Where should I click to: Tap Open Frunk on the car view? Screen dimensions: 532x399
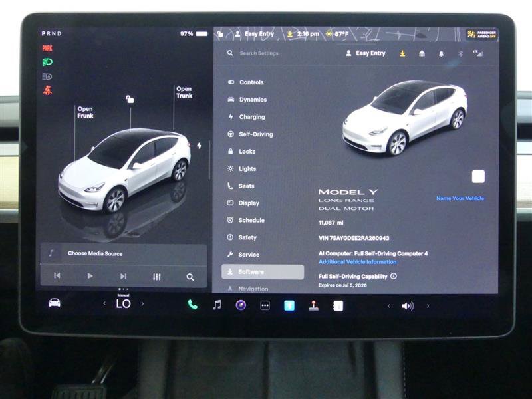pos(85,112)
